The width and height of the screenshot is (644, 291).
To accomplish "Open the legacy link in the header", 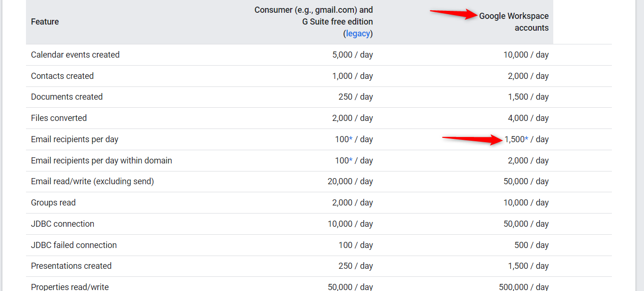I will [x=358, y=34].
